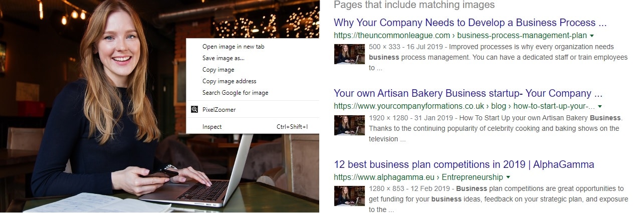This screenshot has height=213, width=644.
Task: Click the PixelZoomer magnifier icon
Action: [x=194, y=109]
